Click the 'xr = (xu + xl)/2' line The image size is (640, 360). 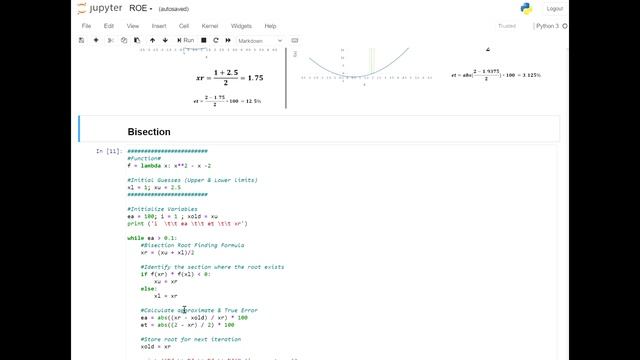coord(167,253)
